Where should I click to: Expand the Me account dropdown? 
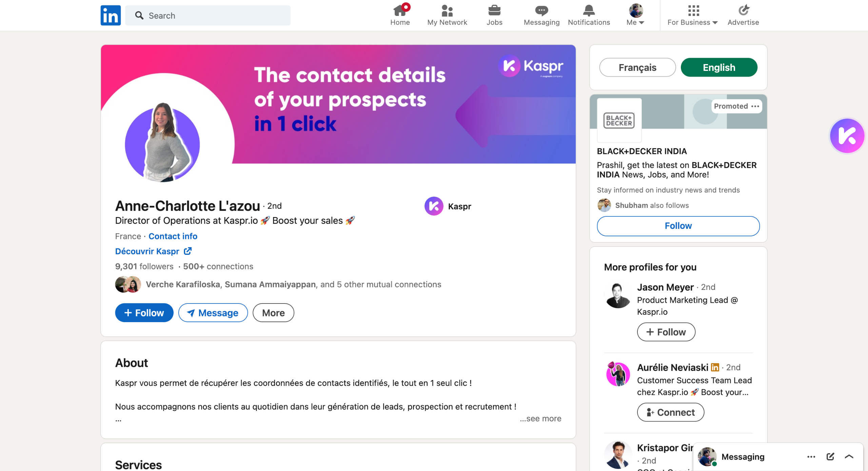[x=635, y=15]
